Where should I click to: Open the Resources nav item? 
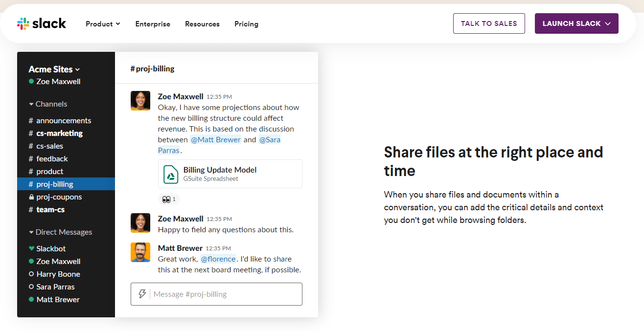(x=202, y=24)
